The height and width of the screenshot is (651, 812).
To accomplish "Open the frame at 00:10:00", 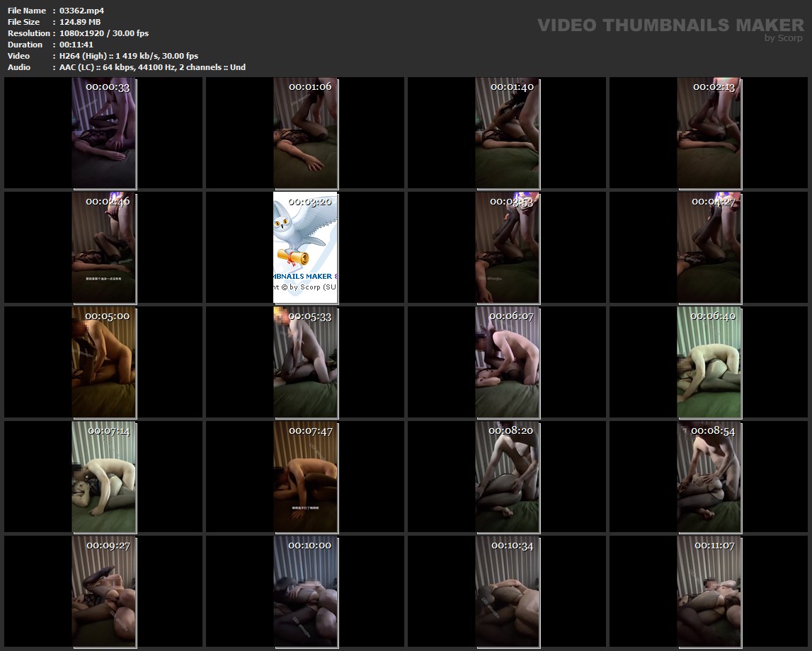I will pos(306,592).
